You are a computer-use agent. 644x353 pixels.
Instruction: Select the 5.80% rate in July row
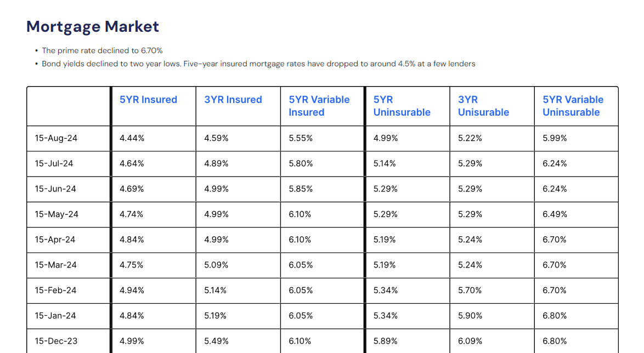pyautogui.click(x=301, y=163)
